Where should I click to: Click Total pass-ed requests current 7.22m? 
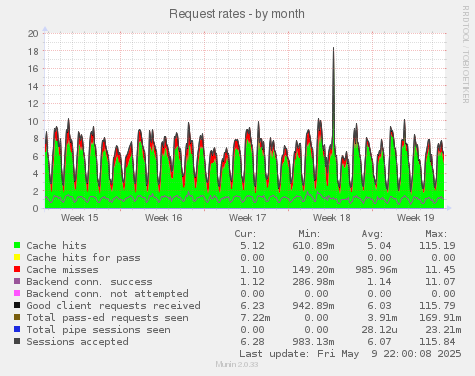point(255,318)
